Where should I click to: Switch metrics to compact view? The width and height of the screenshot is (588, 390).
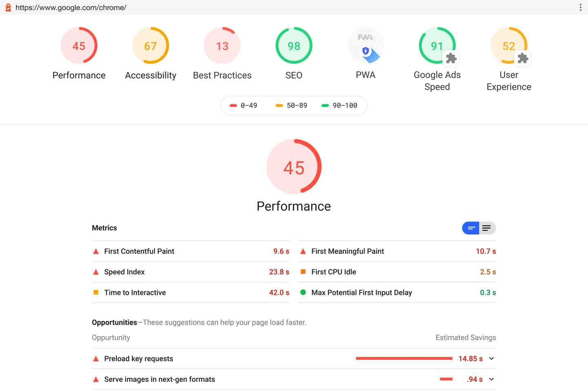click(x=471, y=228)
